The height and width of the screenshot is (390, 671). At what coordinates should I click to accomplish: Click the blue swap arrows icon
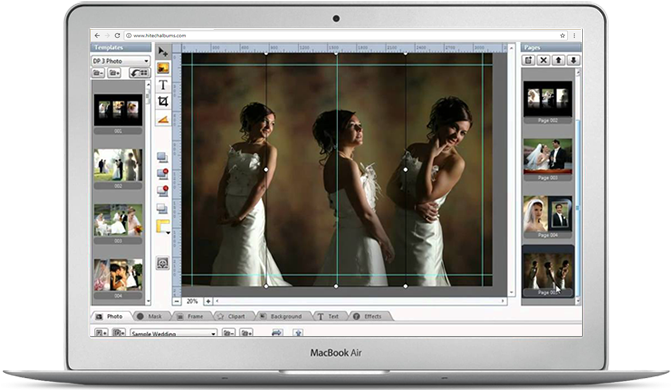coord(277,332)
